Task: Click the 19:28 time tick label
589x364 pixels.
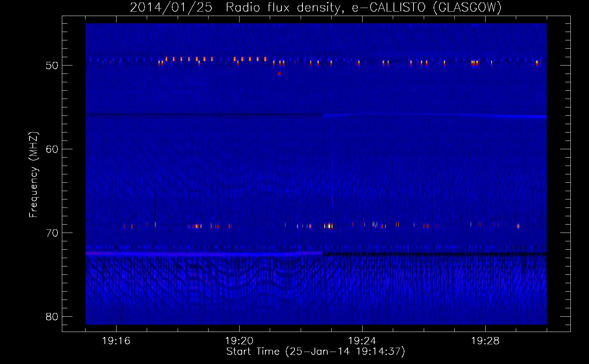Action: pos(485,341)
